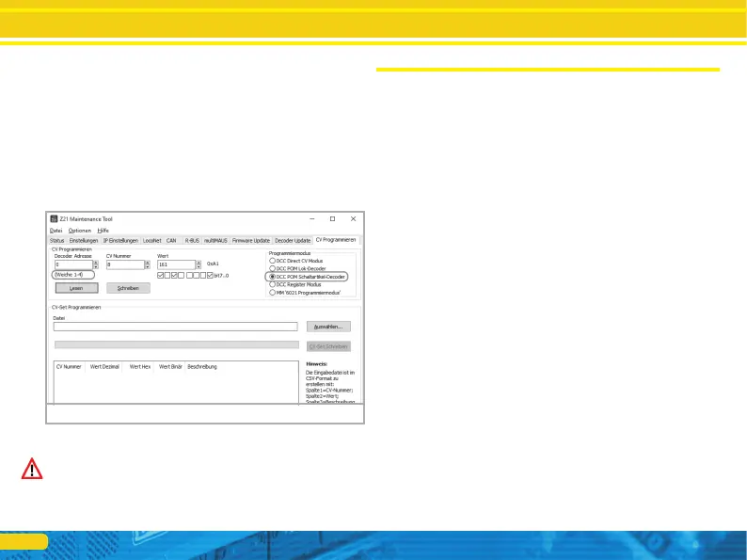747x560 pixels.
Task: Click the Decoder Adresse spinner arrows
Action: point(94,265)
